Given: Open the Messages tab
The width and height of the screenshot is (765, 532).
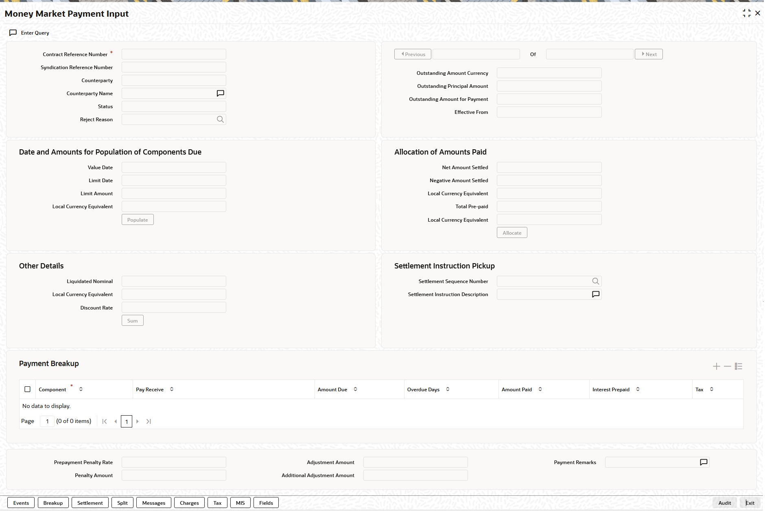Looking at the screenshot, I should pos(154,503).
